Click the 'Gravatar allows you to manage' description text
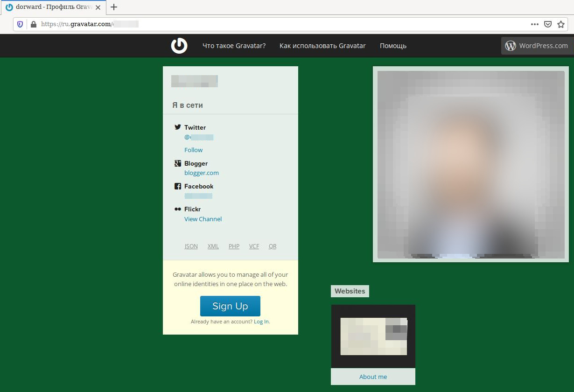Image resolution: width=574 pixels, height=392 pixels. click(231, 279)
